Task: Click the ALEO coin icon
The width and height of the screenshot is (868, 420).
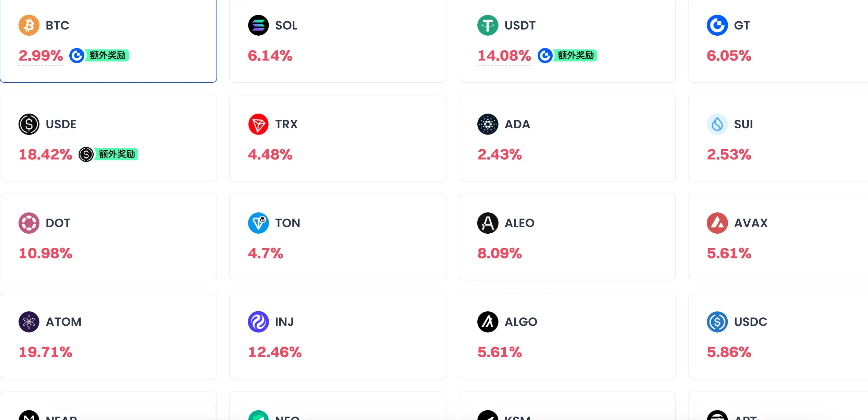Action: pos(488,223)
